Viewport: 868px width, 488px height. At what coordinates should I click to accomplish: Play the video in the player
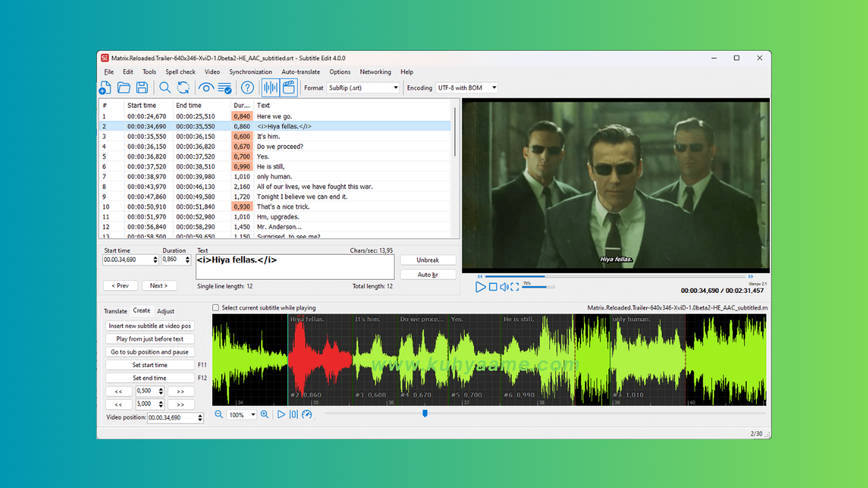point(480,287)
